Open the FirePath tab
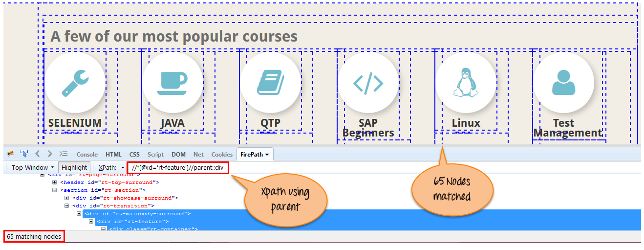 click(x=254, y=154)
